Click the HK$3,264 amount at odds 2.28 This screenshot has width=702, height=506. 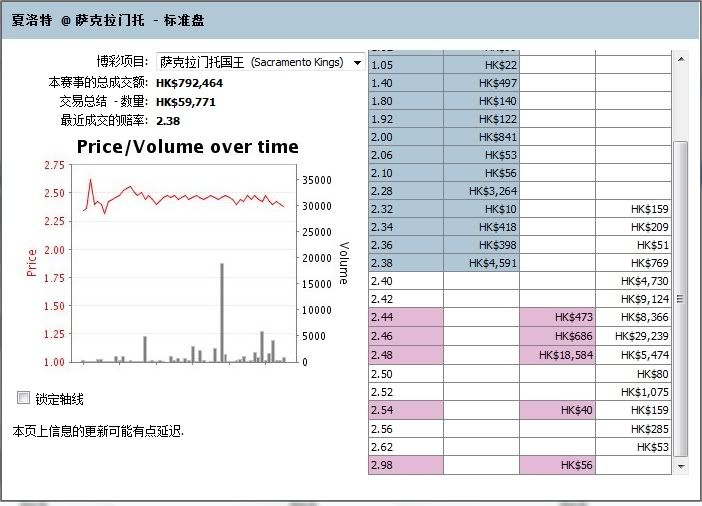481,190
